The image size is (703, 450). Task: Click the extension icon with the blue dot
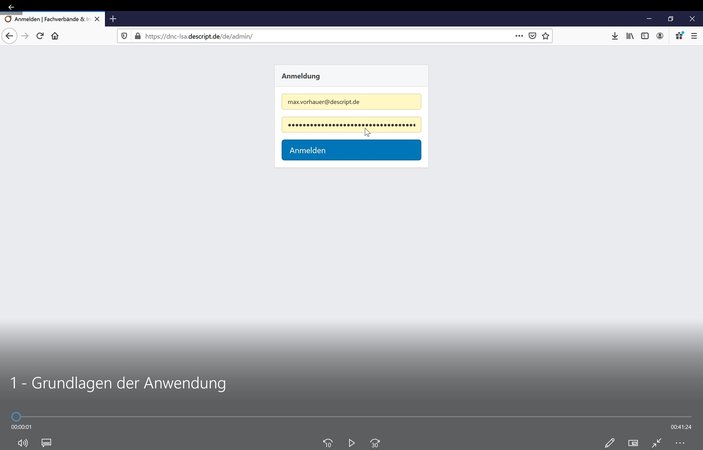[679, 35]
